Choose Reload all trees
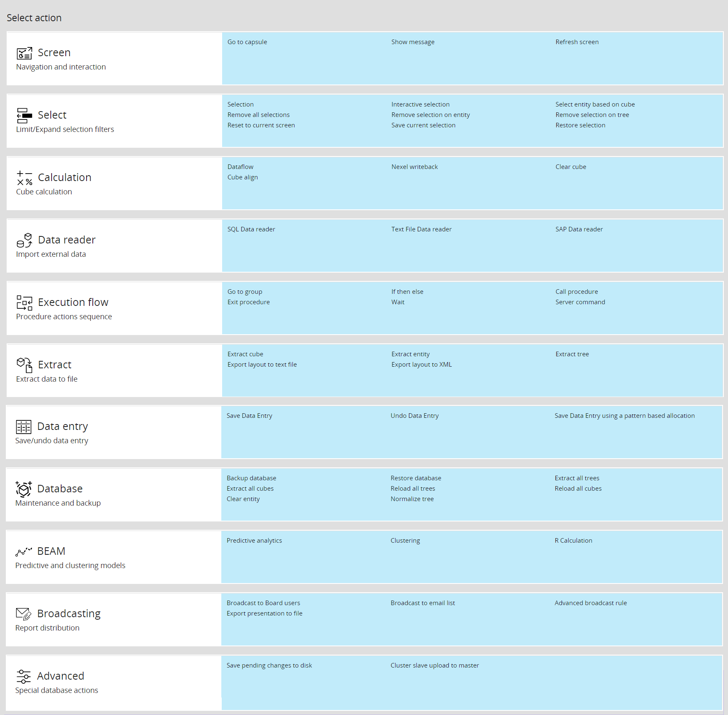 (x=413, y=489)
